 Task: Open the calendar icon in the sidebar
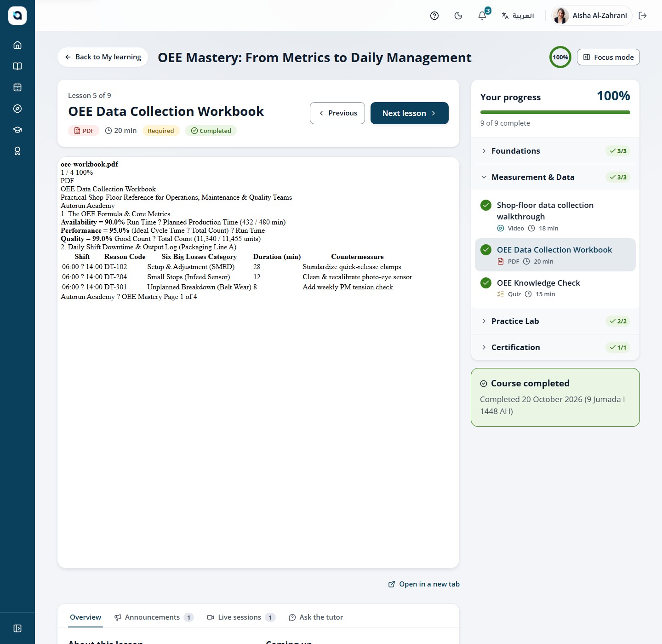tap(17, 87)
